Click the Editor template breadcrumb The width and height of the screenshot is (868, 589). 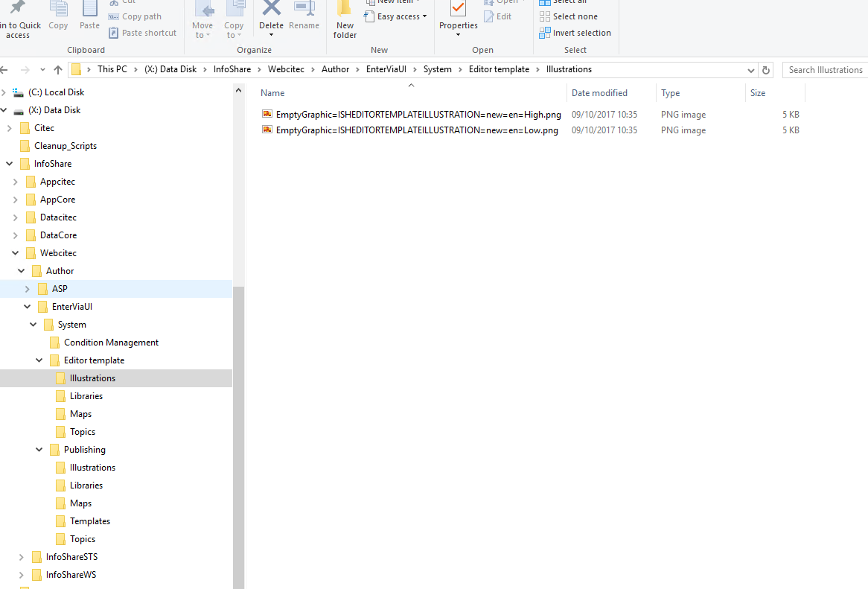click(x=499, y=69)
